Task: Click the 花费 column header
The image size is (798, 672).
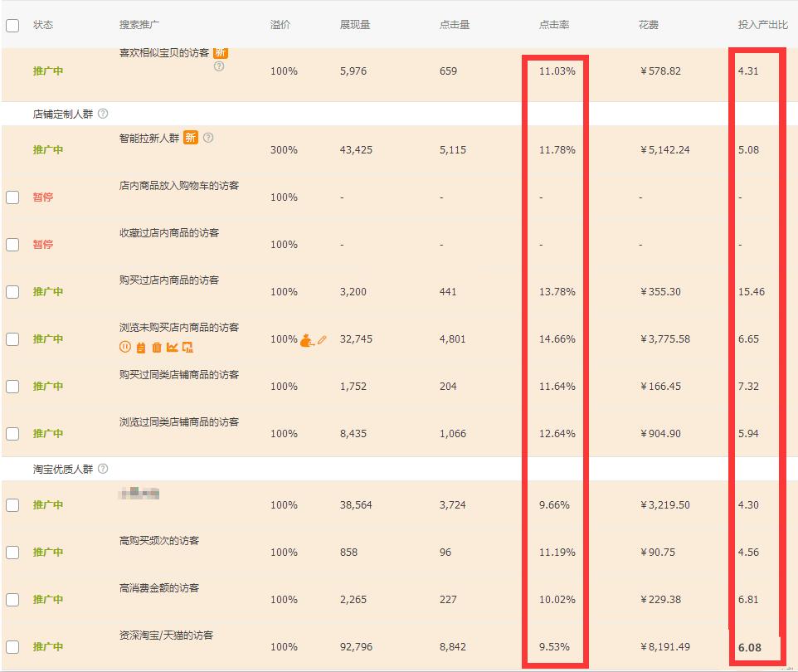Action: coord(646,25)
